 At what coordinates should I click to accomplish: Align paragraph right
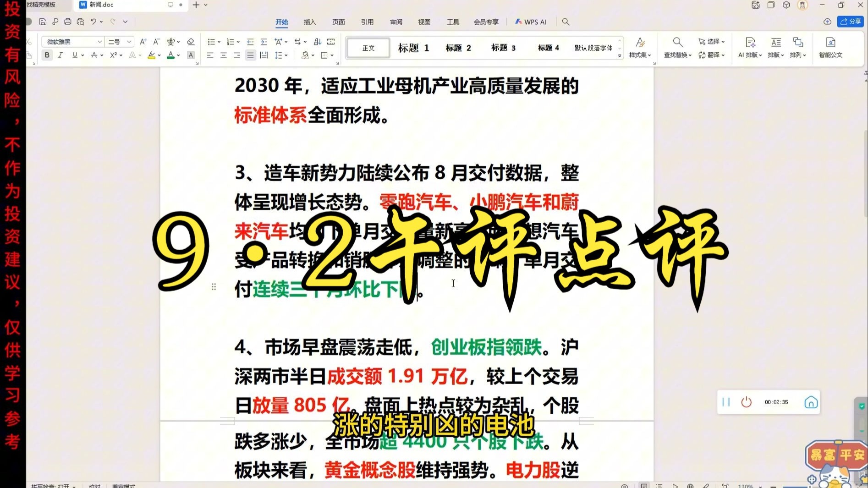pyautogui.click(x=236, y=55)
